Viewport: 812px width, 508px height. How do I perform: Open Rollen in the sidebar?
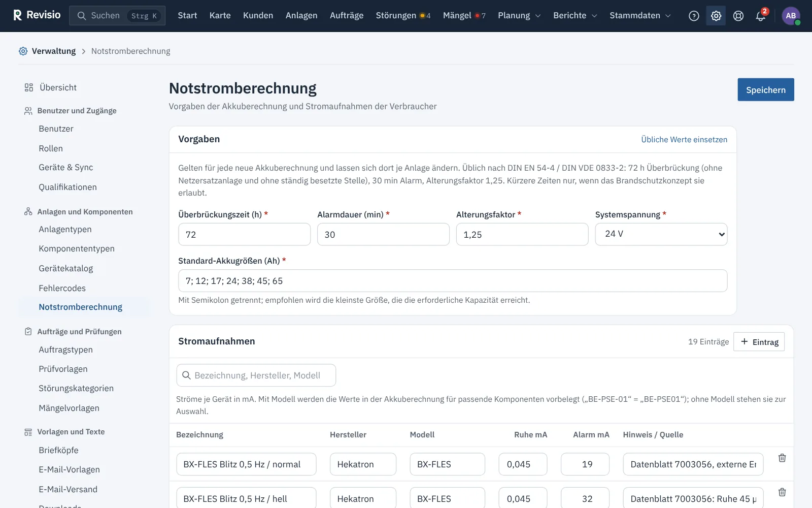click(51, 148)
